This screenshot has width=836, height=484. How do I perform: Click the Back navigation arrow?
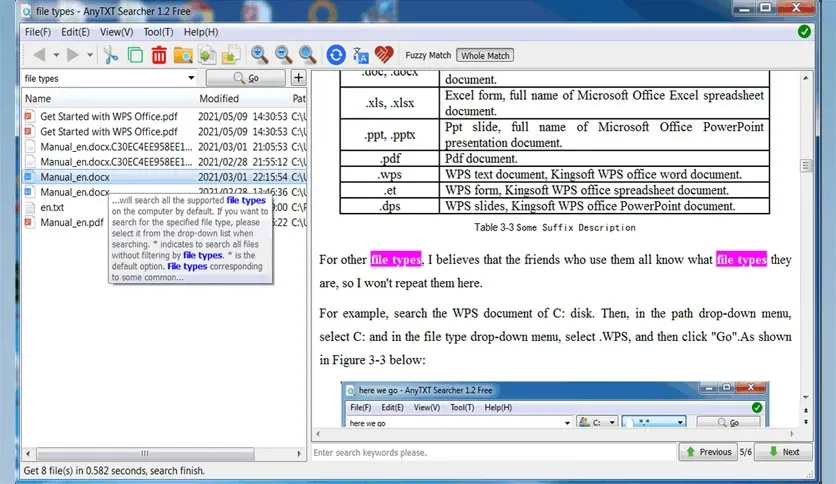(39, 55)
